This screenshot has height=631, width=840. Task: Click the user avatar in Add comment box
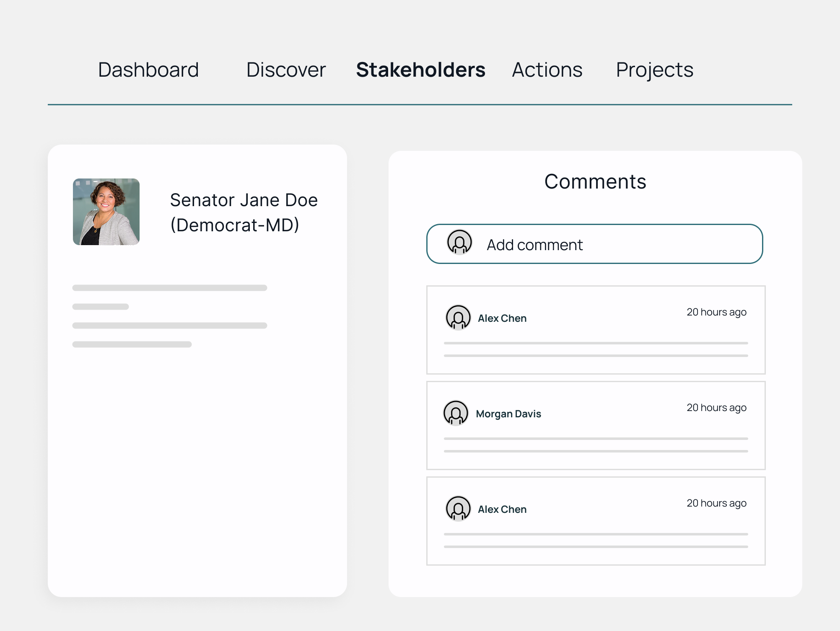pyautogui.click(x=459, y=242)
